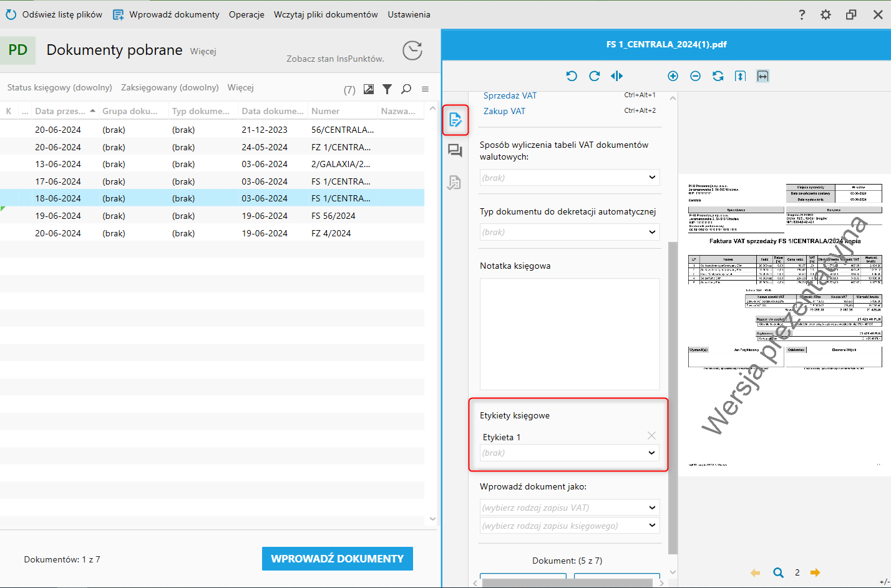
Task: Open the Zaksięgowany (dowolny) filter
Action: pos(170,87)
